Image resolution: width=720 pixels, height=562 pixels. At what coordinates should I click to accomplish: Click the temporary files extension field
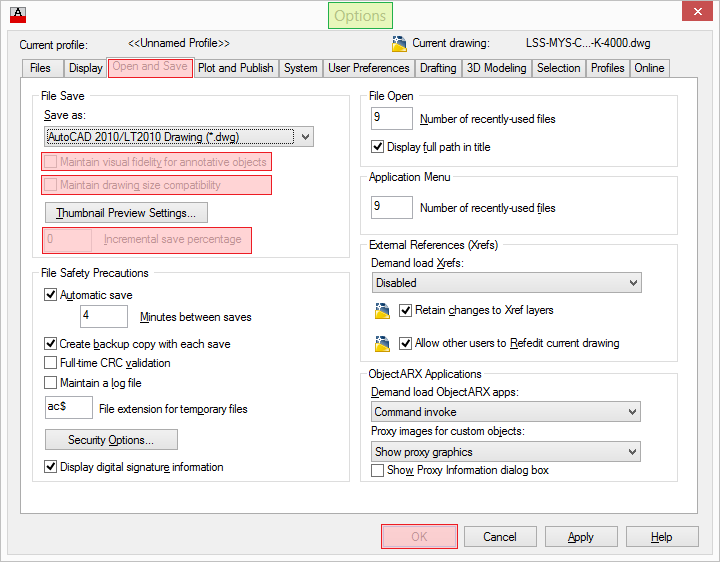coord(68,407)
